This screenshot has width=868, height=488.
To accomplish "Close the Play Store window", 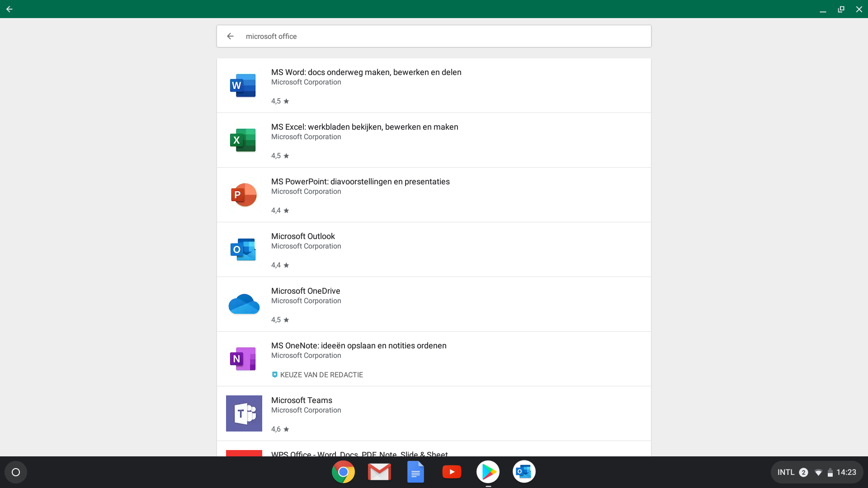I will pyautogui.click(x=859, y=9).
